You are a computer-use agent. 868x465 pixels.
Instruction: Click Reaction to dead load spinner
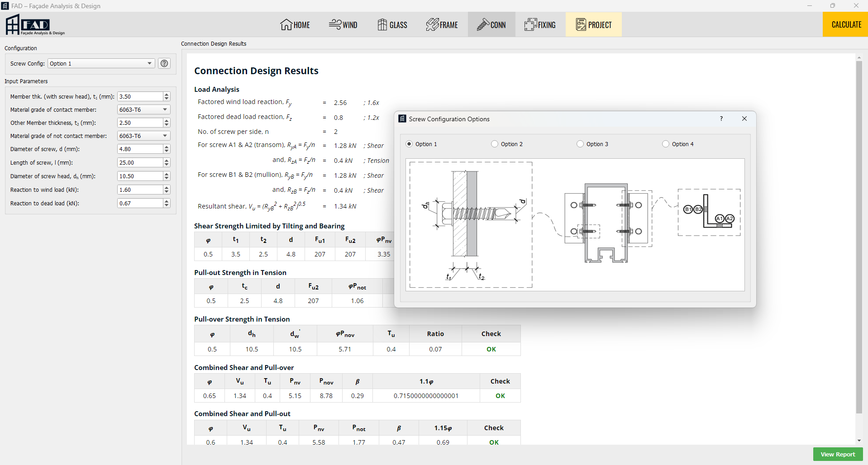167,203
